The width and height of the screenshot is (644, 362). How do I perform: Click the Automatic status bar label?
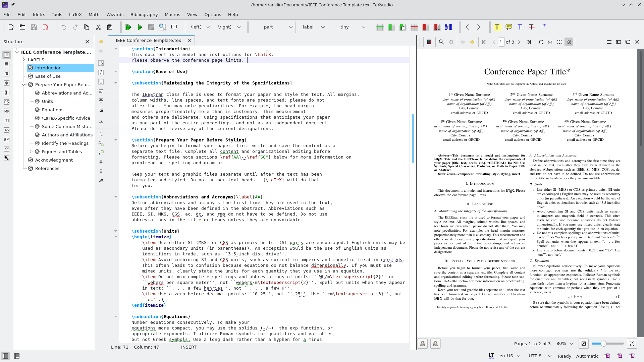[587, 356]
